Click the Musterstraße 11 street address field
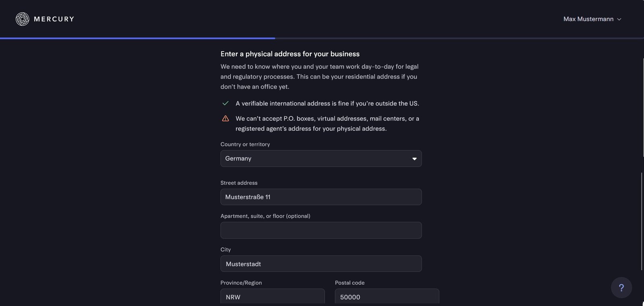Screen dimensions: 644x306 (x=321, y=197)
